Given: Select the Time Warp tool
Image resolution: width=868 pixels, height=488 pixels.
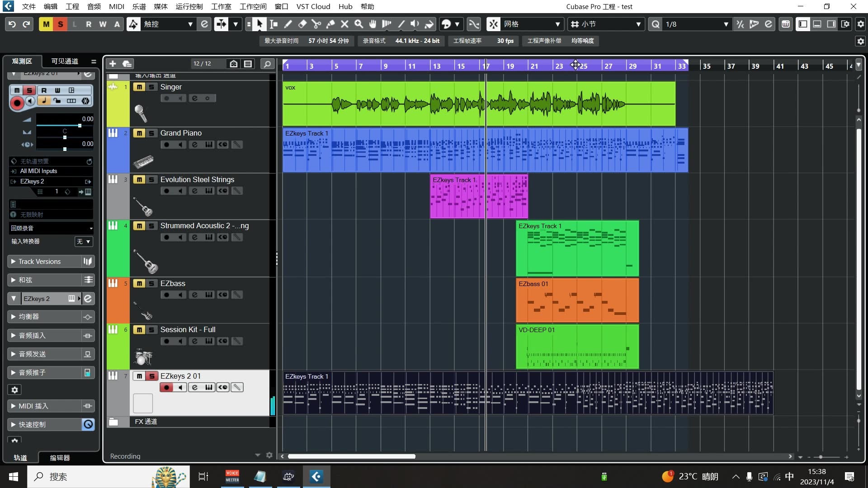Looking at the screenshot, I should 387,24.
